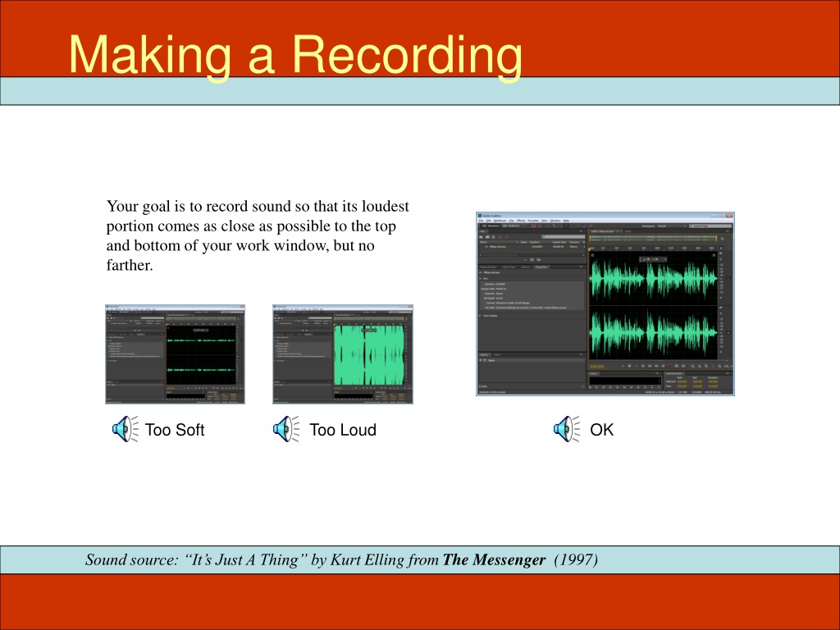The width and height of the screenshot is (840, 630).
Task: Open the Too Soft waveform screenshot
Action: 176,354
